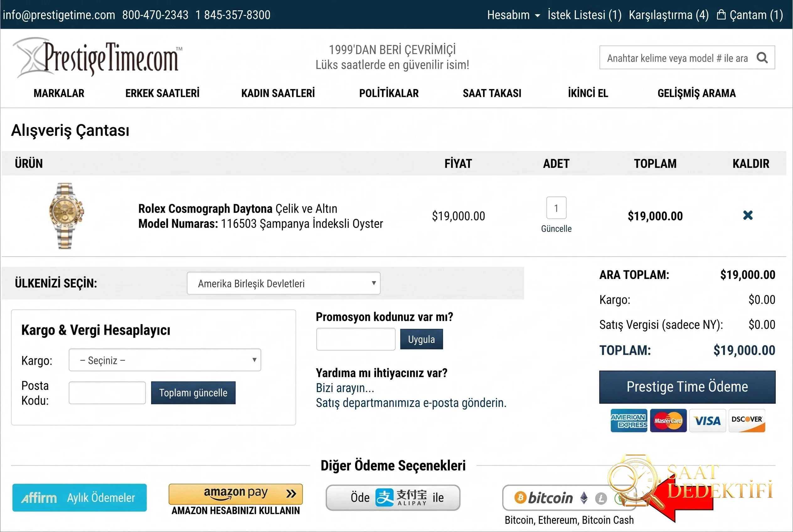
Task: Open the cart via the Çantam bag icon
Action: pos(721,15)
